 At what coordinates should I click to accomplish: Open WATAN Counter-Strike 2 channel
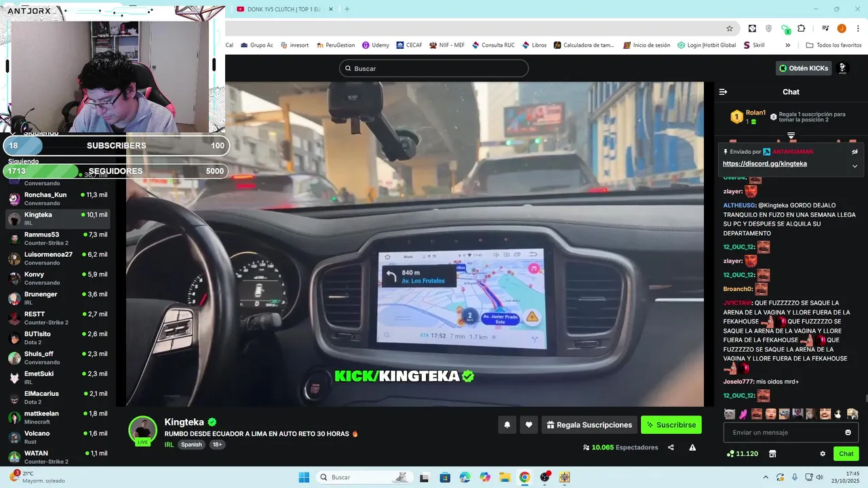(58, 457)
